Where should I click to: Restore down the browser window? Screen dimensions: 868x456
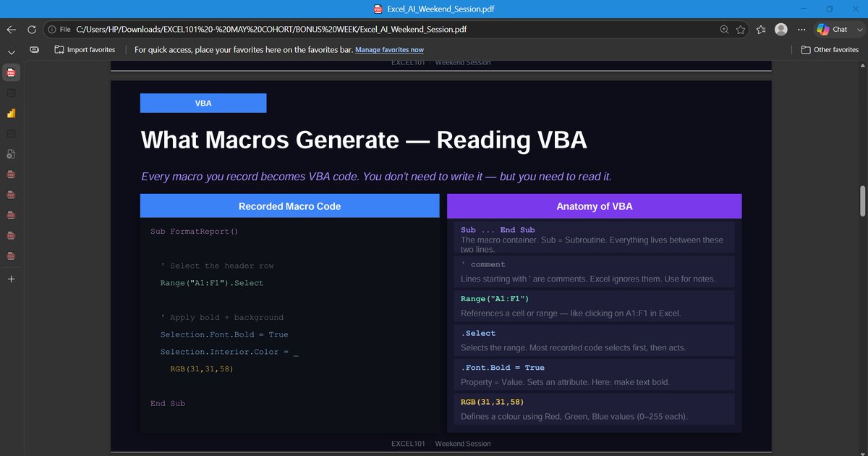tap(830, 9)
